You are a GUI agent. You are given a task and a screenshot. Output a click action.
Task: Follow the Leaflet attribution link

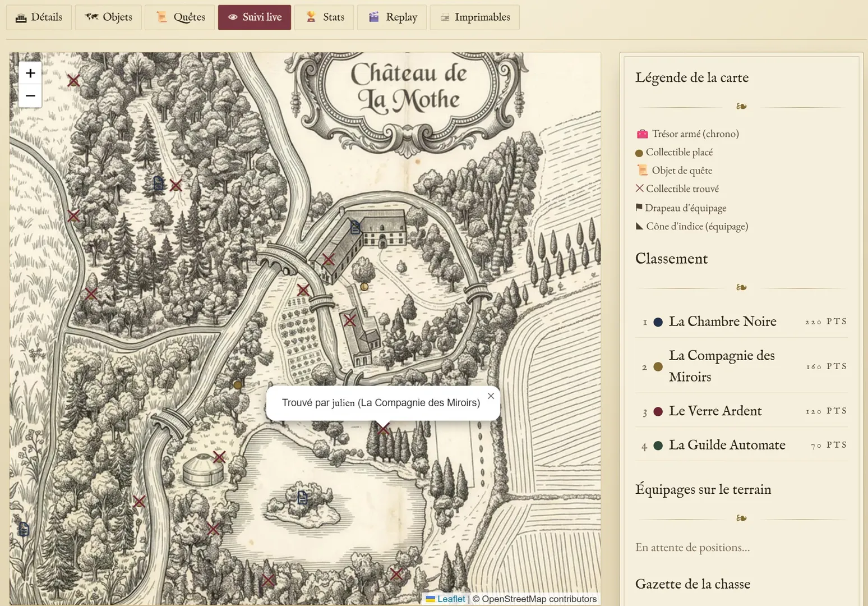pos(446,599)
